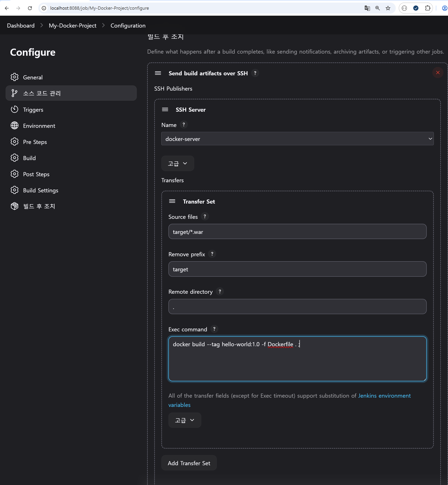This screenshot has height=485, width=448.
Task: Bookmark page with star icon
Action: [388, 8]
